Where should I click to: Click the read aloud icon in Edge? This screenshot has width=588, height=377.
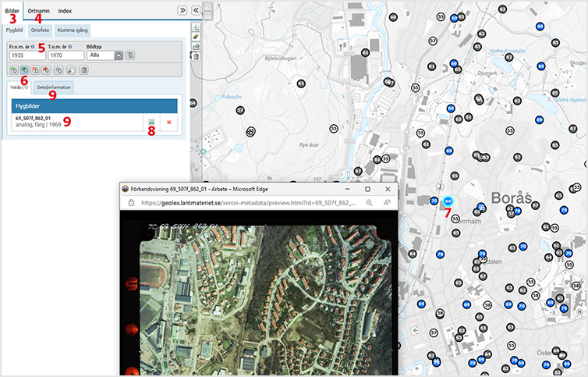387,203
